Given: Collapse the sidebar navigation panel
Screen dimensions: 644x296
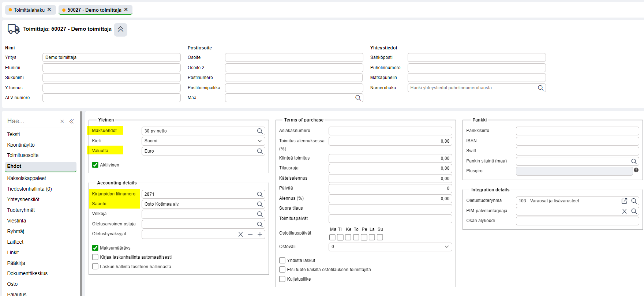Looking at the screenshot, I should pyautogui.click(x=72, y=121).
